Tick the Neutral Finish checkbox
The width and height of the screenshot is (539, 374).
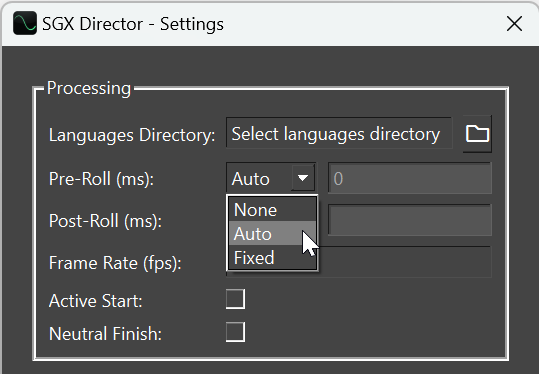(235, 332)
